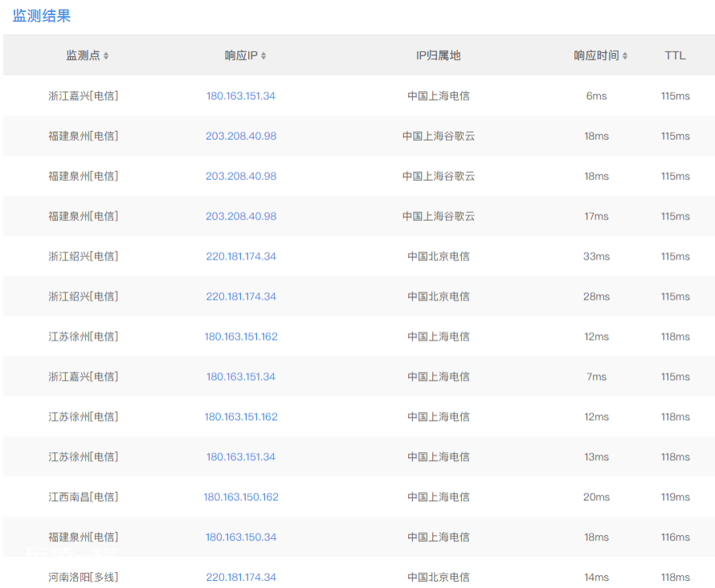Image resolution: width=715 pixels, height=588 pixels.
Task: Open IP 180.163.150.162 for 江西南昌
Action: click(x=241, y=497)
